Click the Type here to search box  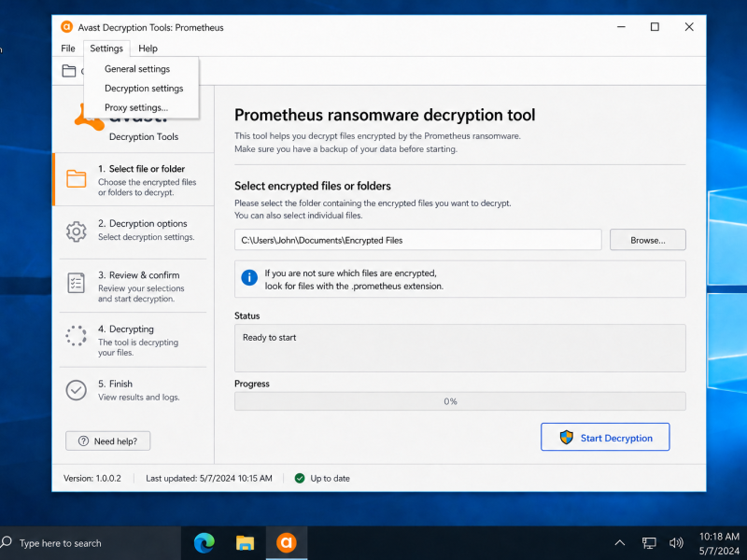coord(91,543)
